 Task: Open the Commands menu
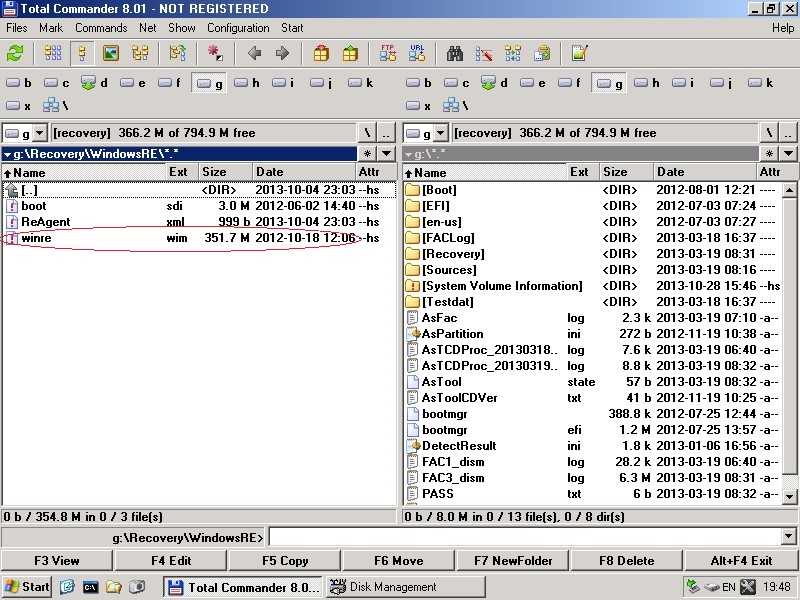click(101, 28)
